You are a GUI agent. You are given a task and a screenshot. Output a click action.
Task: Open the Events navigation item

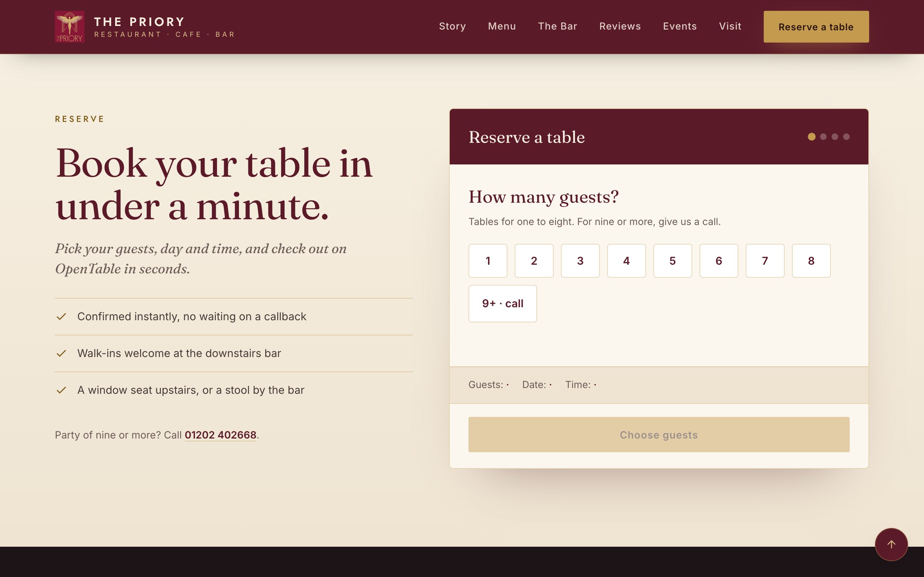[x=680, y=26]
